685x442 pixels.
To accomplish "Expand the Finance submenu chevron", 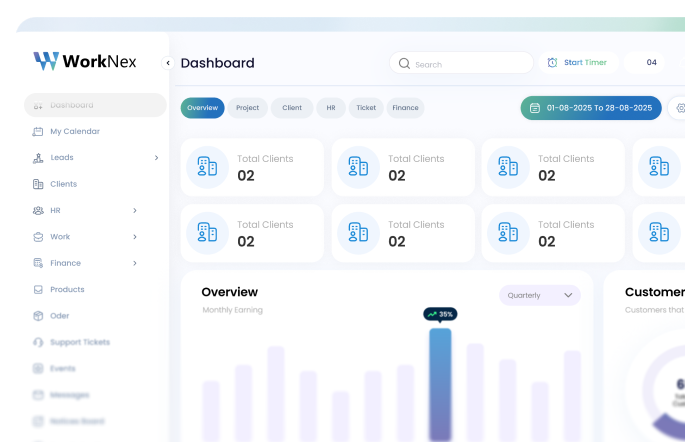I will (135, 264).
